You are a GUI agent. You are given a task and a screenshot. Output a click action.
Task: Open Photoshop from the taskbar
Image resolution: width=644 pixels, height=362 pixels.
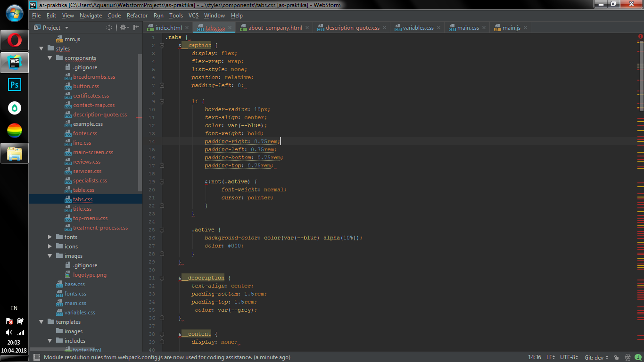coord(15,85)
